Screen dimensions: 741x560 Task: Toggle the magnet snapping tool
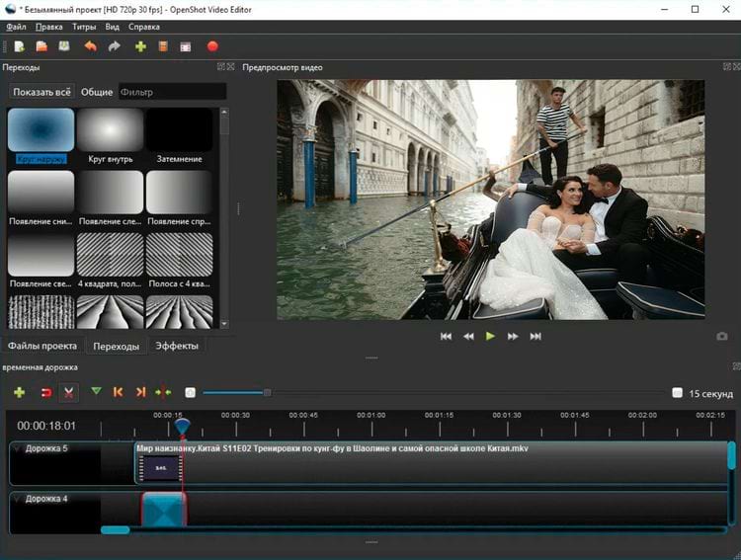(45, 392)
